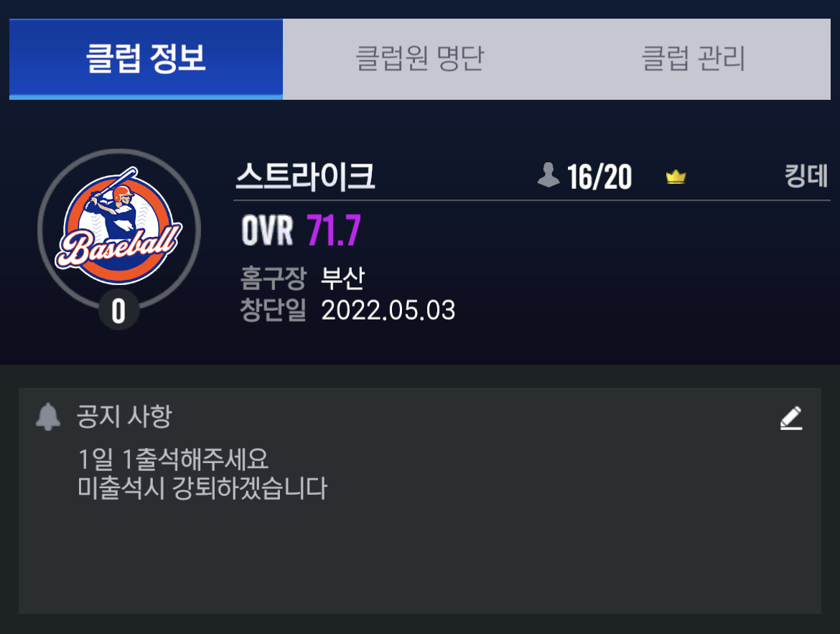
Task: Click the gold crown leader icon
Action: point(676,177)
